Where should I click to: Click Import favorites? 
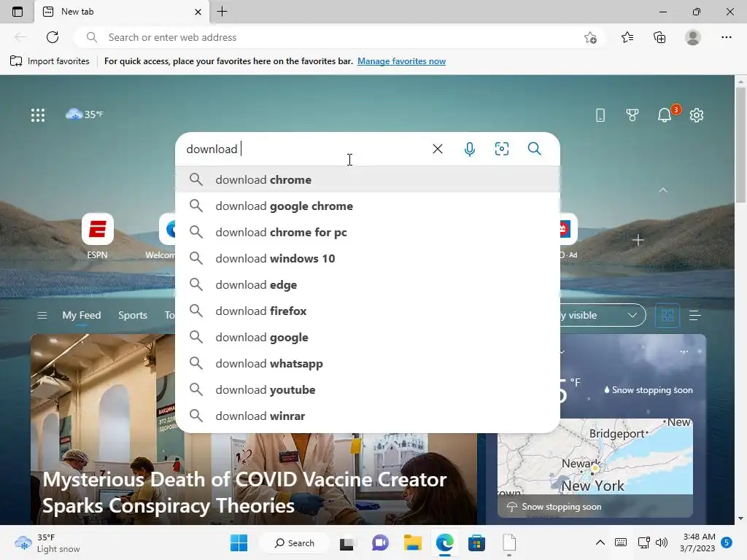[50, 61]
